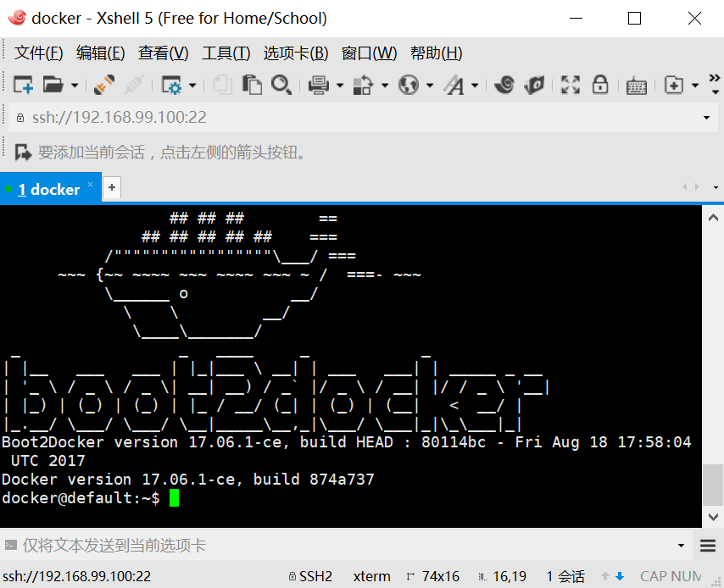Click terminal scrollbar up arrow

click(x=713, y=218)
